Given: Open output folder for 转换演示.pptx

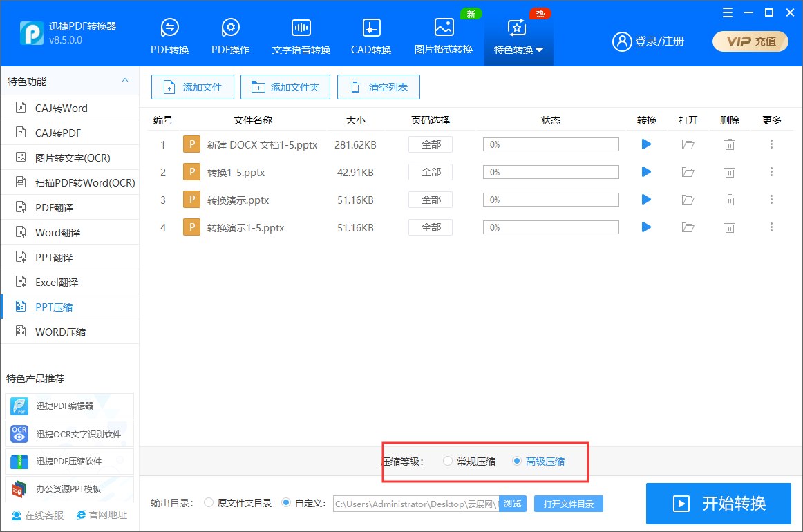Looking at the screenshot, I should tap(688, 200).
